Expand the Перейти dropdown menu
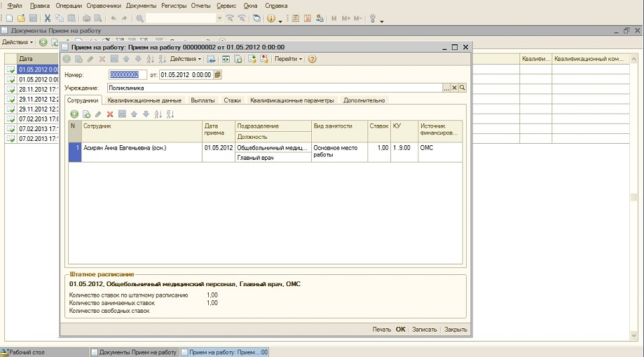The image size is (644, 357). 288,59
